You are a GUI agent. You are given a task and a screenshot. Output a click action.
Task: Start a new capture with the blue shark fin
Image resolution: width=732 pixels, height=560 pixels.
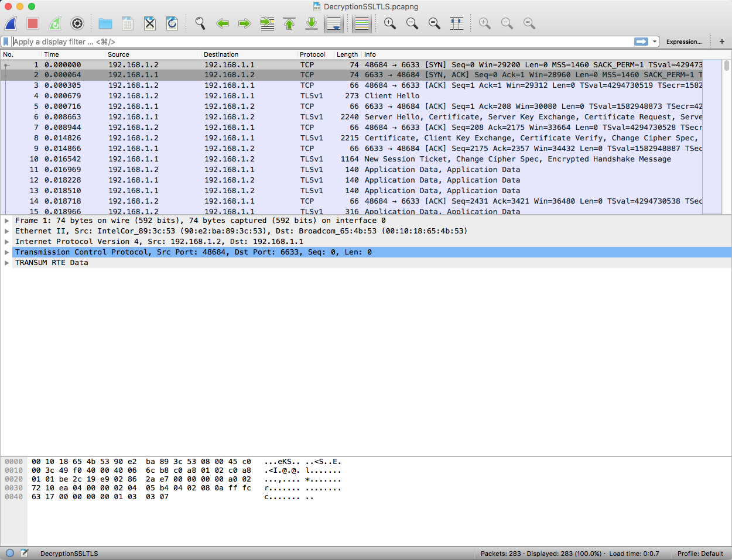pos(11,23)
